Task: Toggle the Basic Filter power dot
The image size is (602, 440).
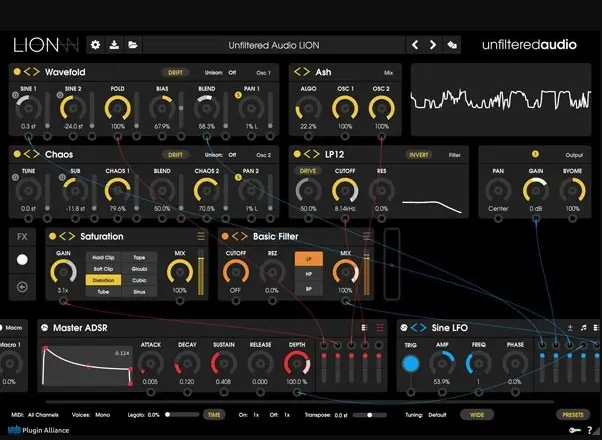Action: click(x=225, y=236)
